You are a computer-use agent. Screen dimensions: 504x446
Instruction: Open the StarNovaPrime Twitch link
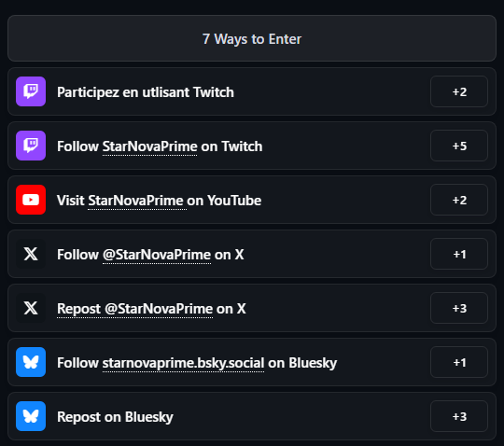(149, 146)
